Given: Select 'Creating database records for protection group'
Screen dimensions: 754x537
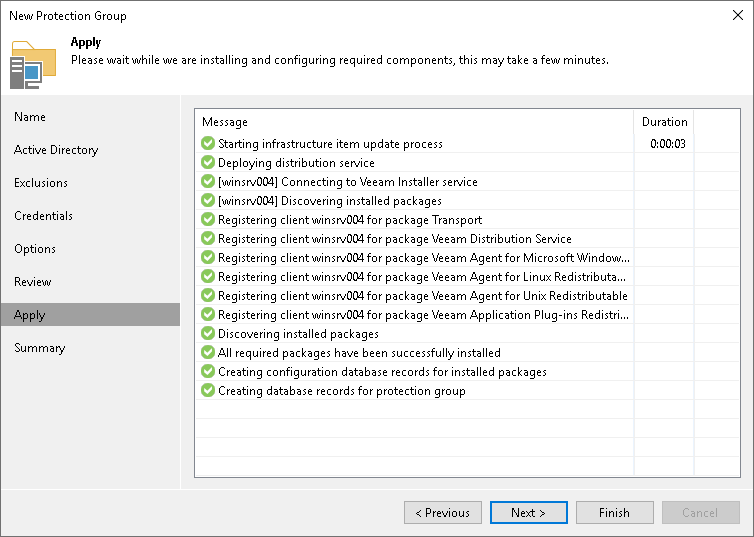Looking at the screenshot, I should coord(342,390).
